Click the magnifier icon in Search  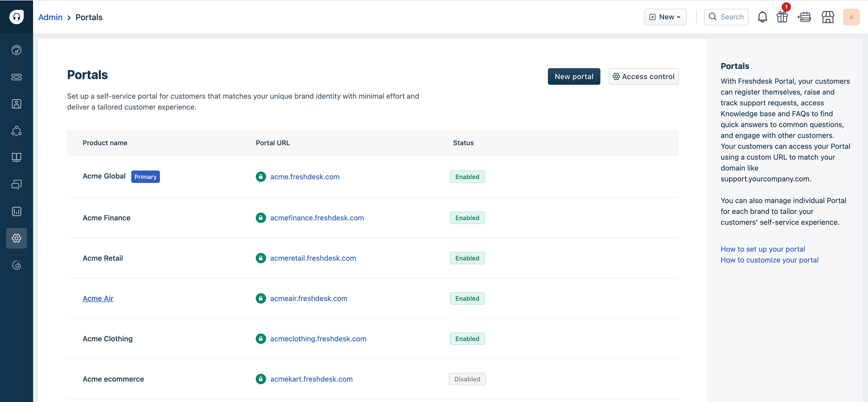(713, 17)
